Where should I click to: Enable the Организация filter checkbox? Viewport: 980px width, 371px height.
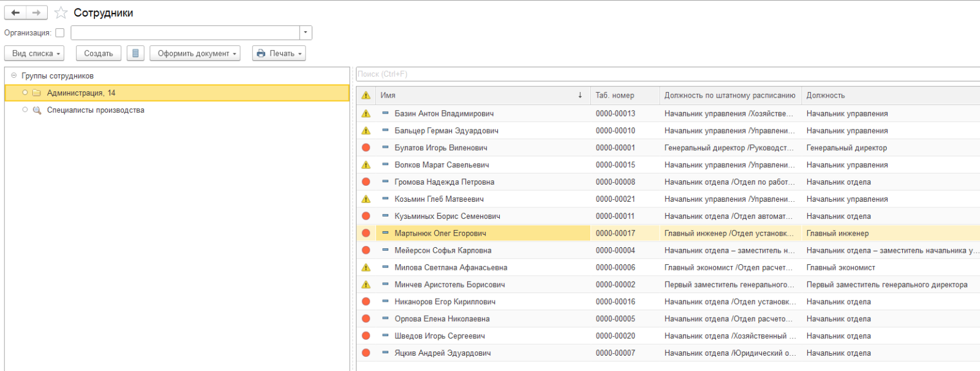click(60, 33)
